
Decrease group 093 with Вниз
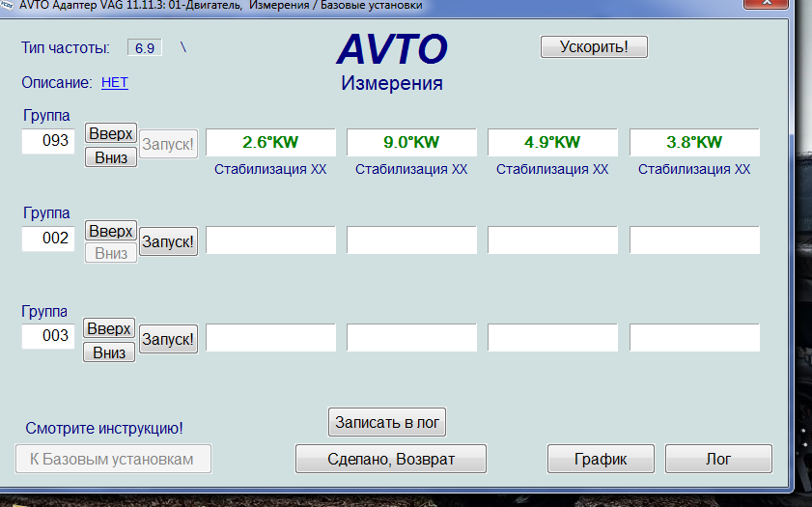pyautogui.click(x=111, y=157)
